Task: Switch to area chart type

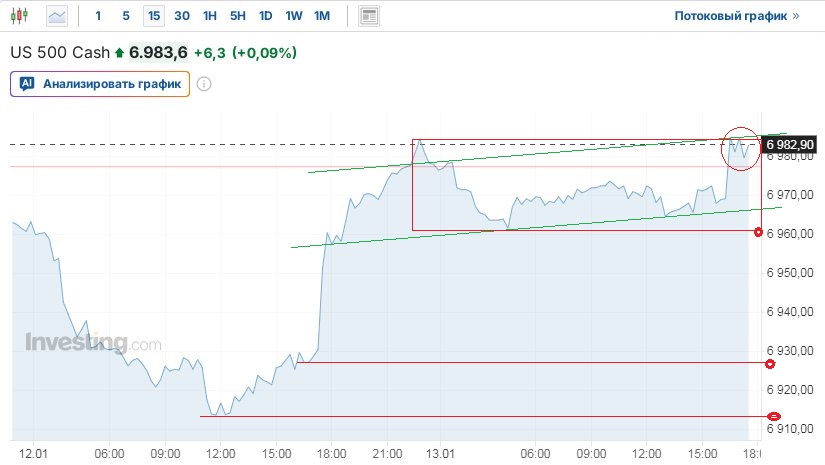Action: pyautogui.click(x=58, y=16)
